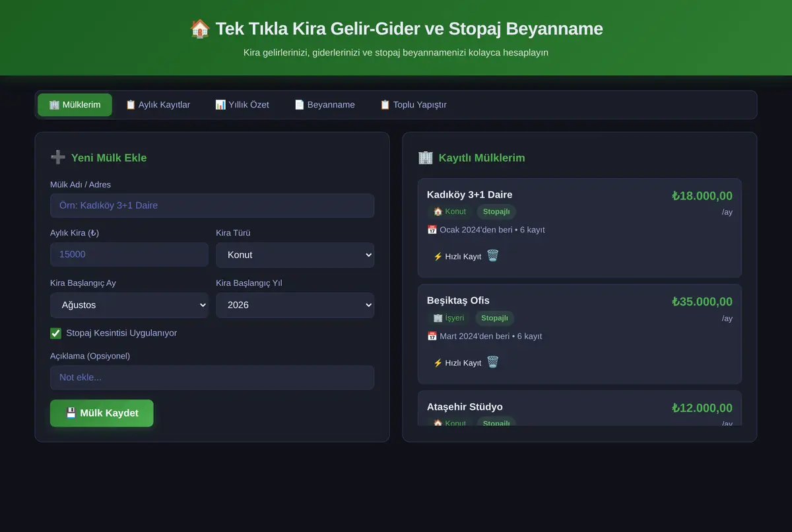Switch to Aylık Kayıtlar tab
792x532 pixels.
(x=158, y=105)
